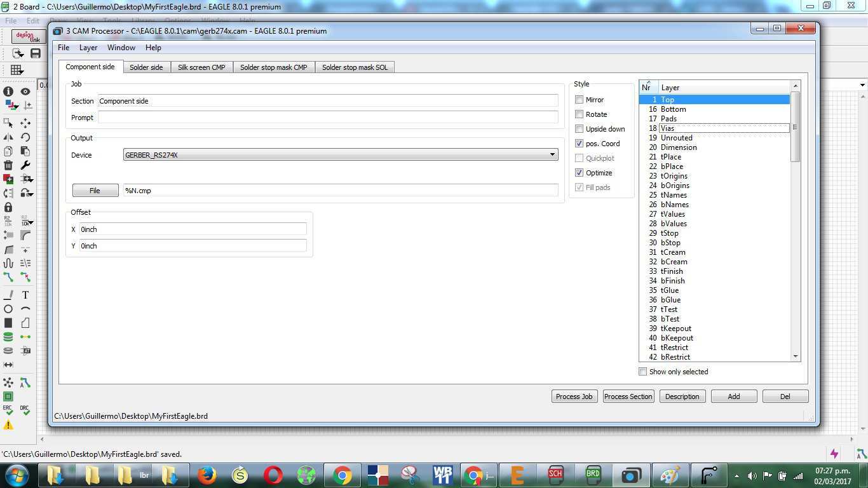This screenshot has height=488, width=868.
Task: Open the Window menu
Action: (121, 48)
